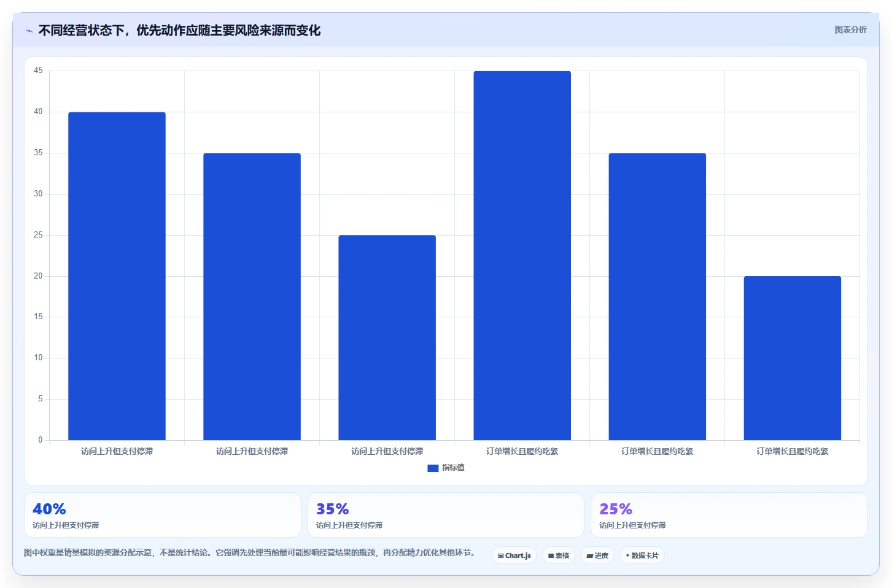
Task: Select the tallest bar with value 45
Action: pos(522,255)
